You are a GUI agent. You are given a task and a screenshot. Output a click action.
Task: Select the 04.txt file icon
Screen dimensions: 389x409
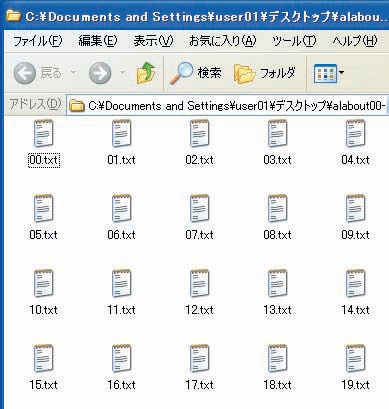tap(356, 134)
